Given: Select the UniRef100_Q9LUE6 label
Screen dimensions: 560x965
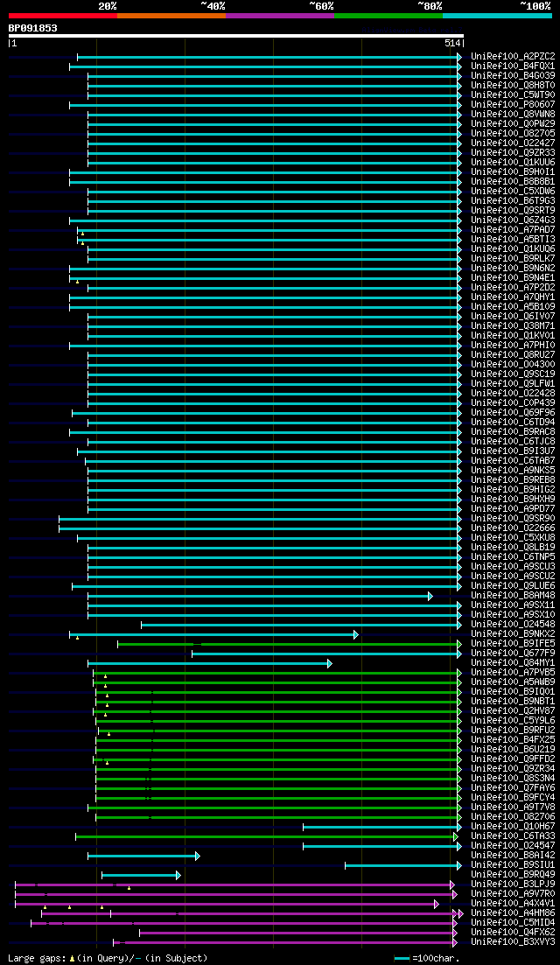Looking at the screenshot, I should pyautogui.click(x=514, y=586).
